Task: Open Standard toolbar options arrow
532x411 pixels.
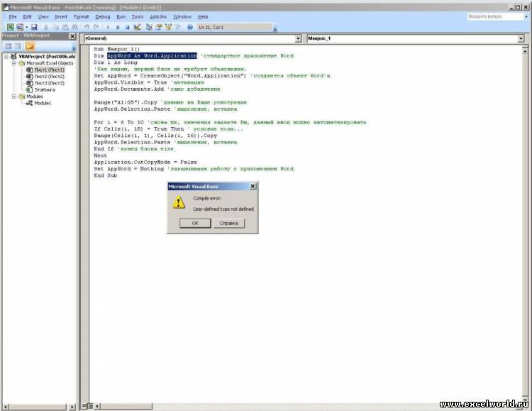Action: [x=275, y=29]
